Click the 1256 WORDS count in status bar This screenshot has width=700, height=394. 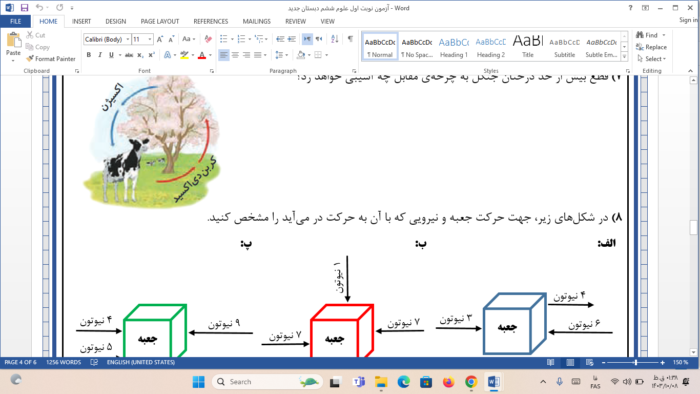point(63,362)
